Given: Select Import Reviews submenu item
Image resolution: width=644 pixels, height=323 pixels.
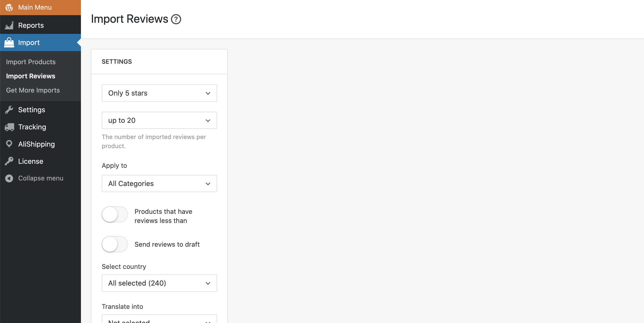Looking at the screenshot, I should (x=31, y=76).
